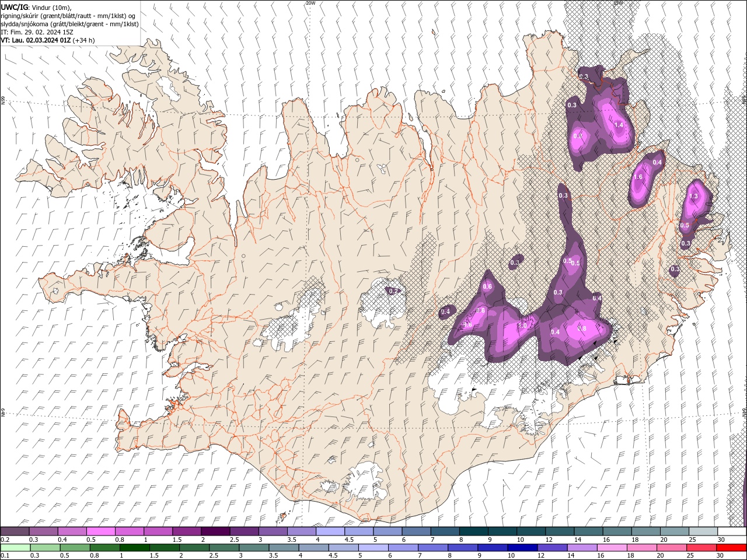Click the 'VT: Lau. 02.03.2024 01Z (+34 h)' line
The width and height of the screenshot is (747, 560).
(x=48, y=40)
